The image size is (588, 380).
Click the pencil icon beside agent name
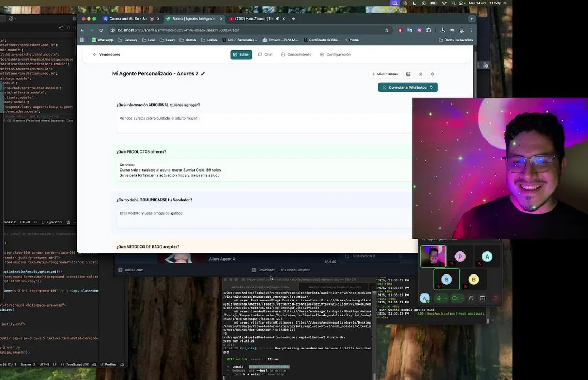203,74
